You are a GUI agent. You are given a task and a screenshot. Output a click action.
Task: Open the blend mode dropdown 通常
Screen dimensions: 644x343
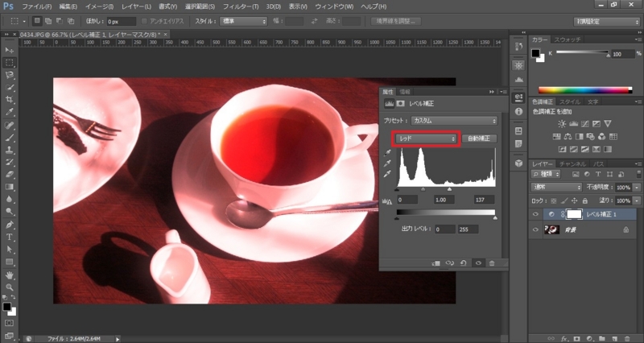[556, 188]
